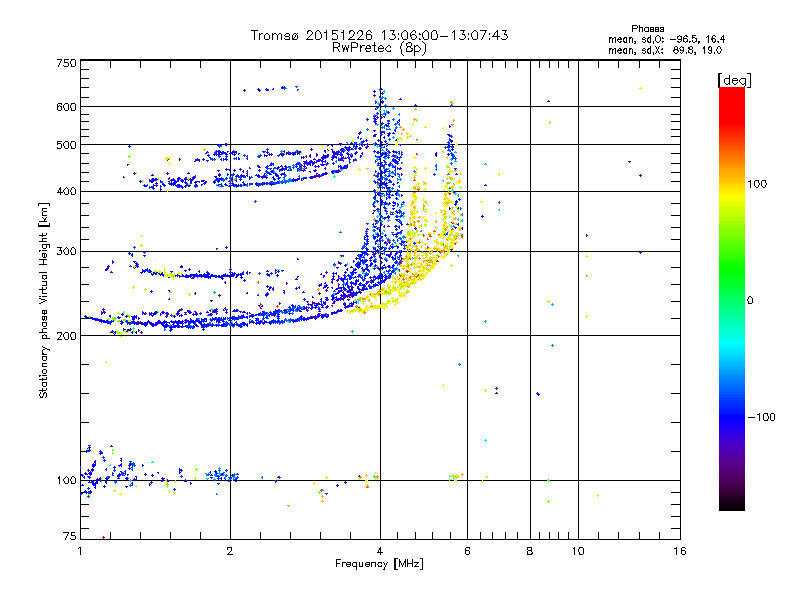Click the phase colorbar
Screen dimensions: 800x600
coord(732,298)
